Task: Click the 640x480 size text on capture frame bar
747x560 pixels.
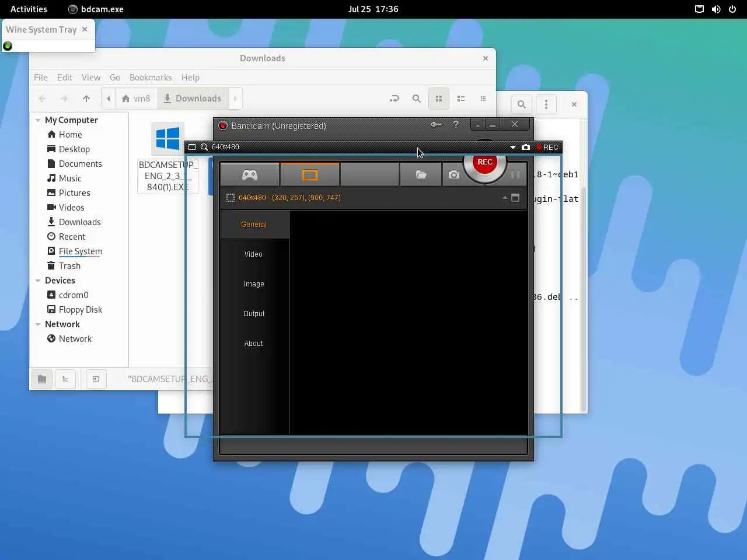Action: pos(225,147)
